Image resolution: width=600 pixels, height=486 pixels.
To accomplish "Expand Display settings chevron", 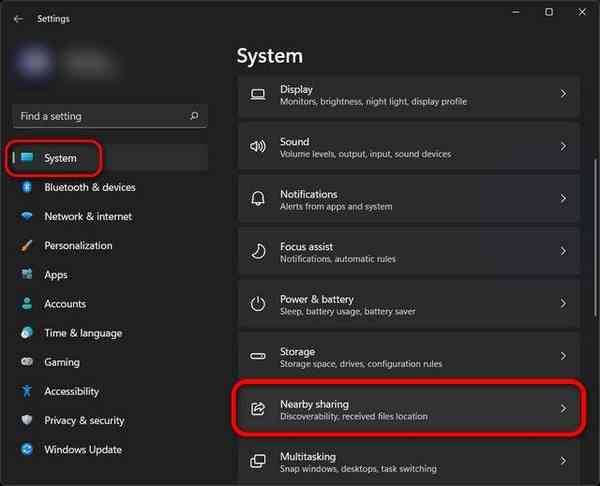I will pyautogui.click(x=563, y=94).
